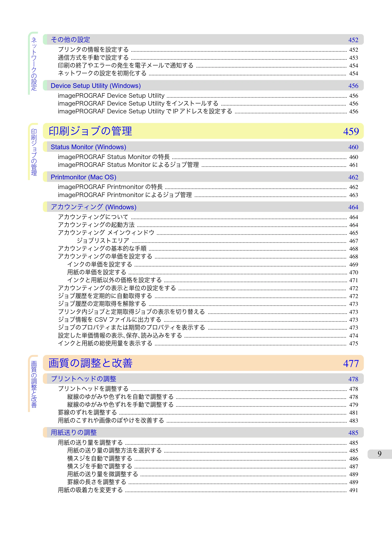Go to chapter 画質の調整と改善
The width and height of the screenshot is (392, 554).
coord(203,363)
